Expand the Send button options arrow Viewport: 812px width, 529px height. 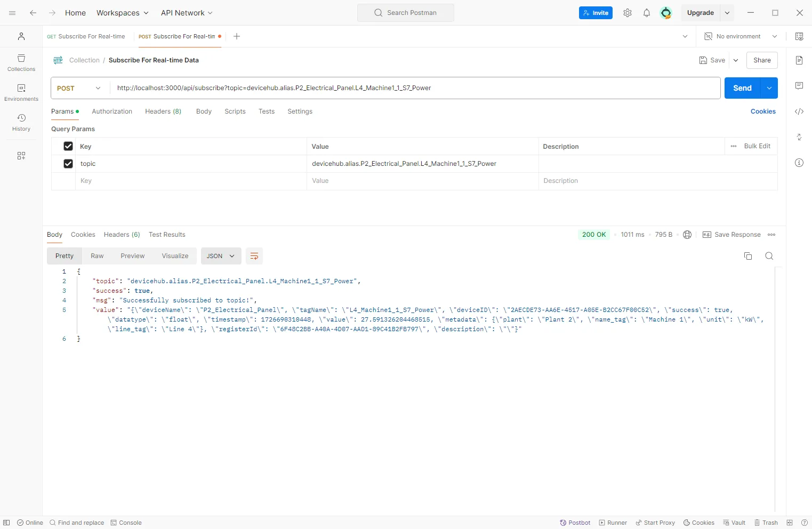click(769, 88)
